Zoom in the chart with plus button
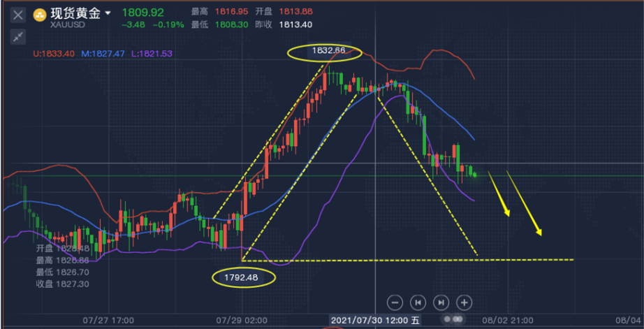This screenshot has width=644, height=329. point(464,302)
